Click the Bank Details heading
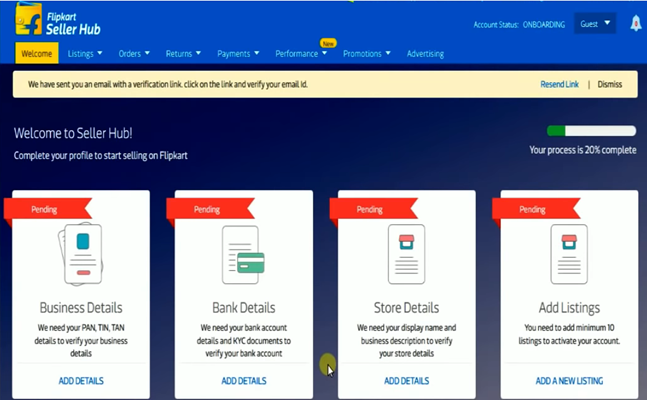Image resolution: width=647 pixels, height=400 pixels. click(x=244, y=308)
